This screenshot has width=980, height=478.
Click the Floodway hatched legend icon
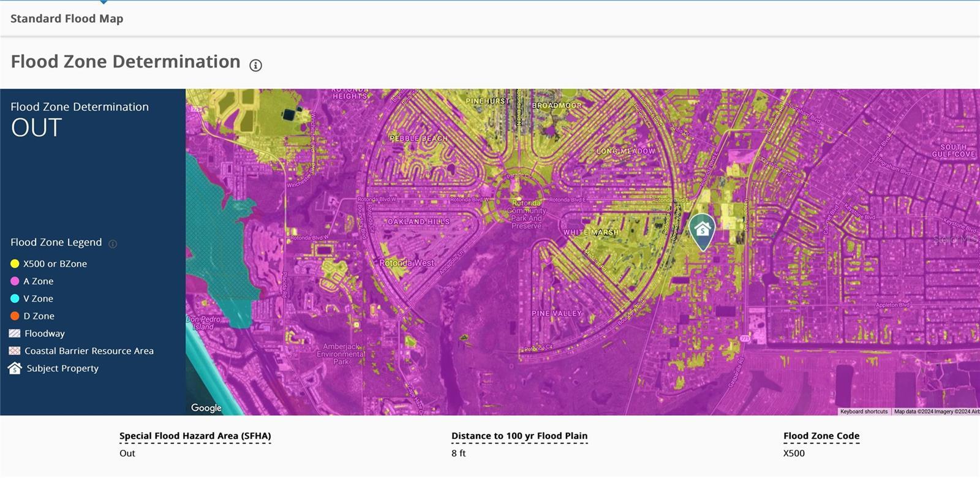pos(15,333)
